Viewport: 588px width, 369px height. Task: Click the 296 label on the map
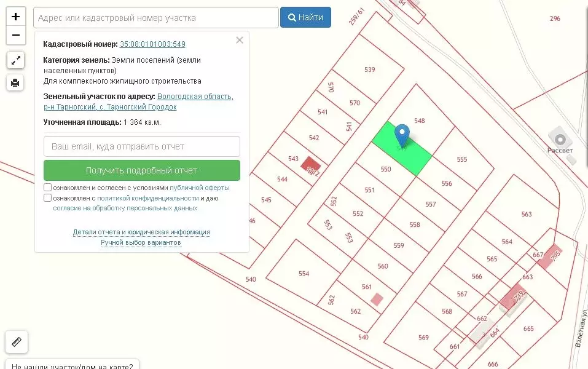(x=555, y=18)
